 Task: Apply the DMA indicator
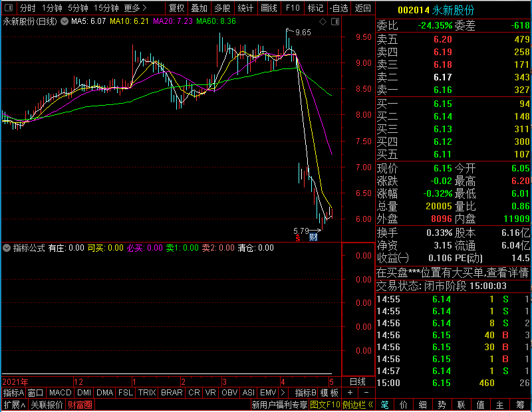(105, 393)
